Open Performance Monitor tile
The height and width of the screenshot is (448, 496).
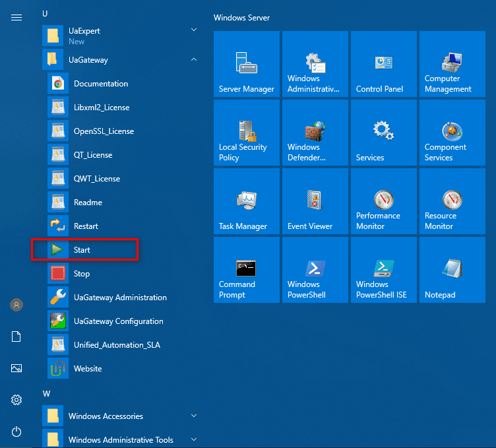(384, 201)
